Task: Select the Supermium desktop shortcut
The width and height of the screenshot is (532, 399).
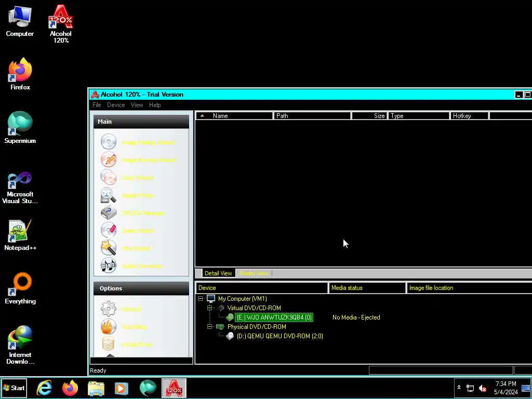Action: pos(20,128)
